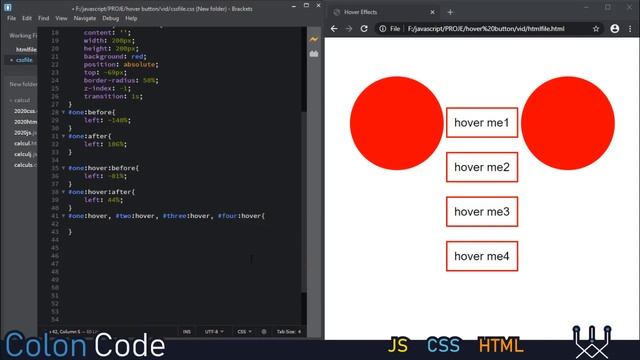Click the Brackets app icon in title bar
This screenshot has width=640, height=360.
coord(8,7)
